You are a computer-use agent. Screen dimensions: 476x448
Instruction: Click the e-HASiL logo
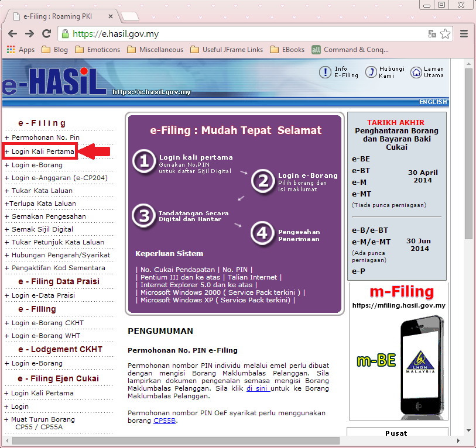[54, 81]
